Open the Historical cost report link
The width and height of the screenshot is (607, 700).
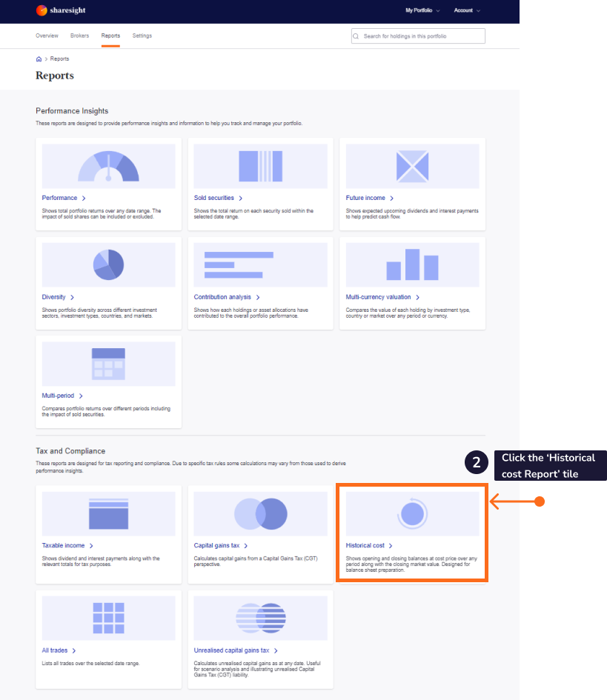point(365,545)
